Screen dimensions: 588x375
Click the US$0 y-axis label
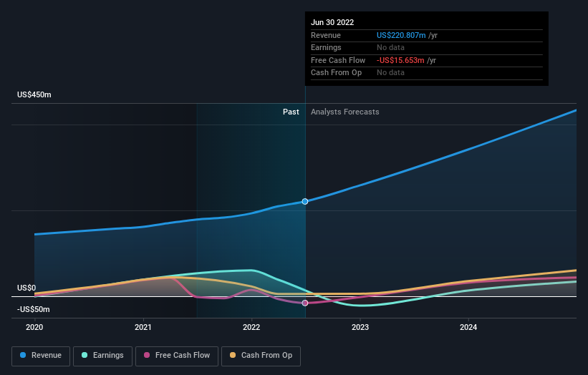click(x=26, y=288)
